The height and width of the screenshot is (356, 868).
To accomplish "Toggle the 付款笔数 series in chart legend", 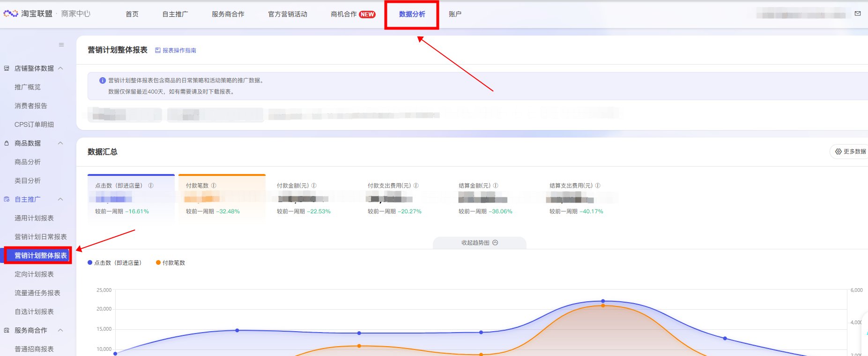I will pos(171,263).
